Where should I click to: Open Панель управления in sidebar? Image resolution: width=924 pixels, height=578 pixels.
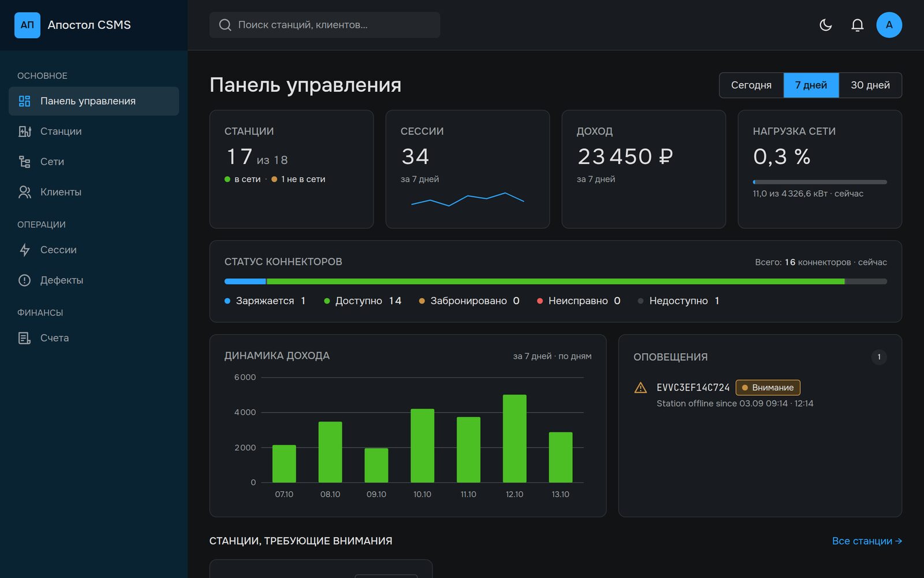[x=94, y=101]
